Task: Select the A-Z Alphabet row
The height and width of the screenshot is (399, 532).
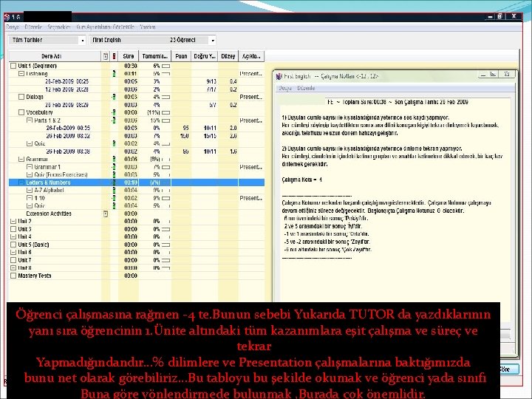Action: pyautogui.click(x=137, y=191)
